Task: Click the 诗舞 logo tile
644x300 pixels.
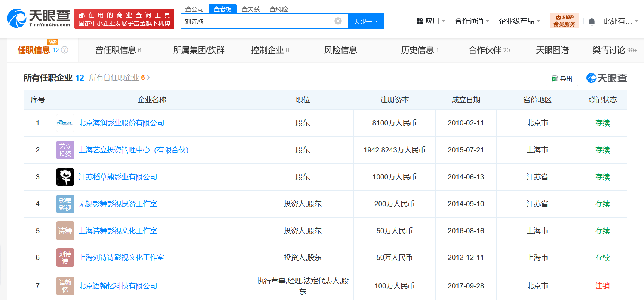Action: pos(65,231)
